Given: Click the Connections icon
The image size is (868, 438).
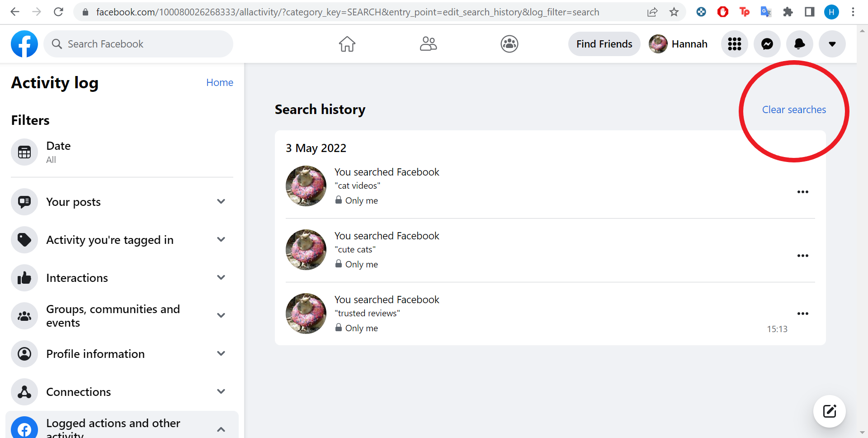Looking at the screenshot, I should point(24,392).
